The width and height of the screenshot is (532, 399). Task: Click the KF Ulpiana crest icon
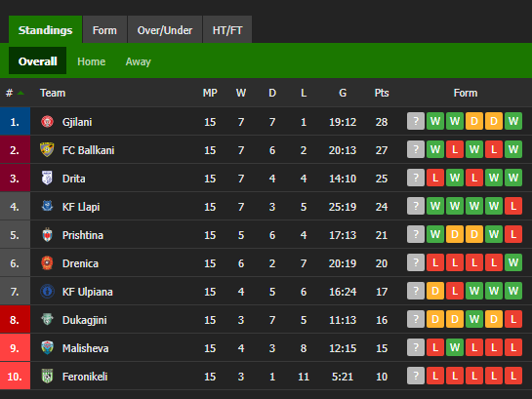coord(47,291)
